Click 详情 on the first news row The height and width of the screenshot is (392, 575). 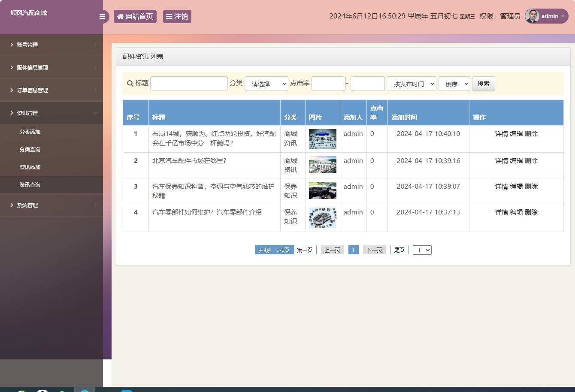pyautogui.click(x=502, y=133)
